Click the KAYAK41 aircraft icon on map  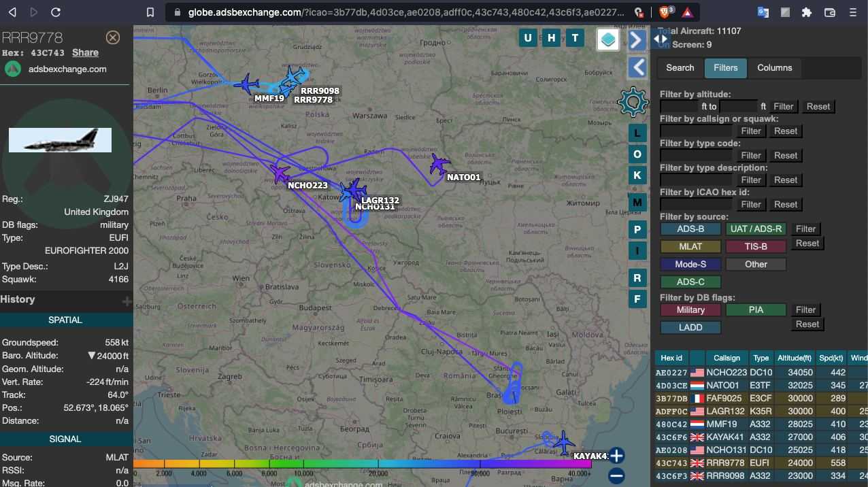563,443
